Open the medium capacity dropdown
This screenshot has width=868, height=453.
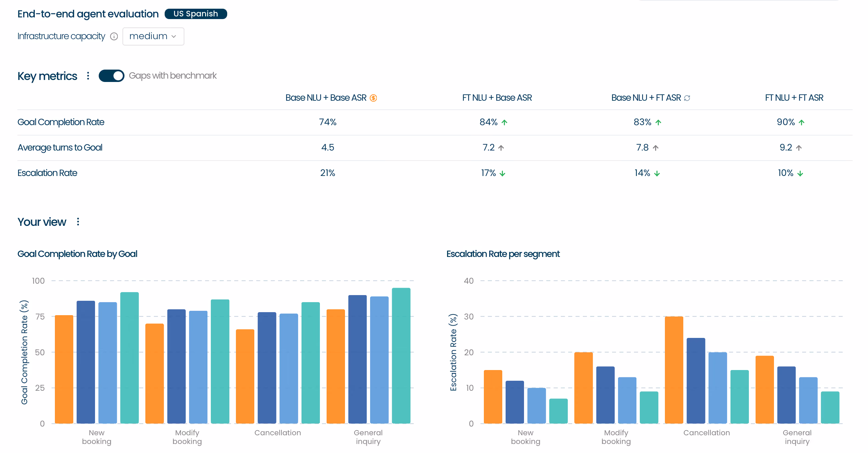(153, 36)
